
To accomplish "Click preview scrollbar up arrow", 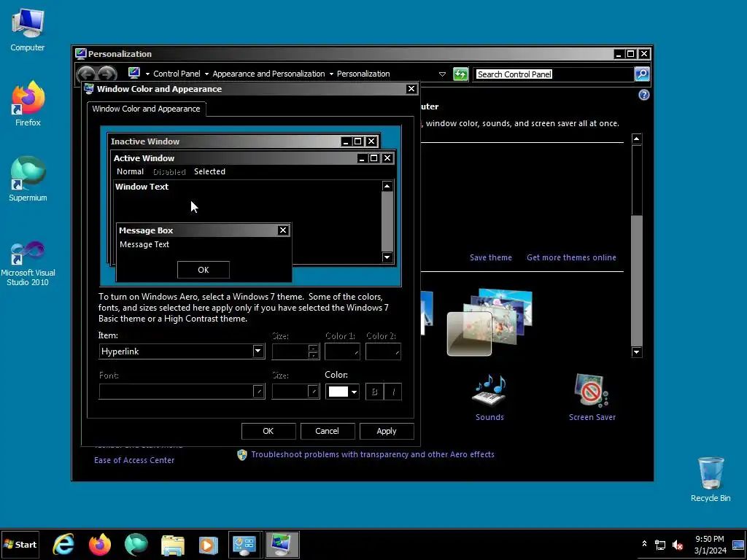I will (x=387, y=186).
